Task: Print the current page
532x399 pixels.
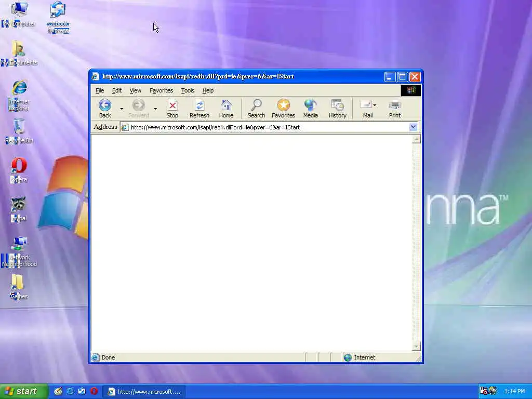Action: [395, 109]
